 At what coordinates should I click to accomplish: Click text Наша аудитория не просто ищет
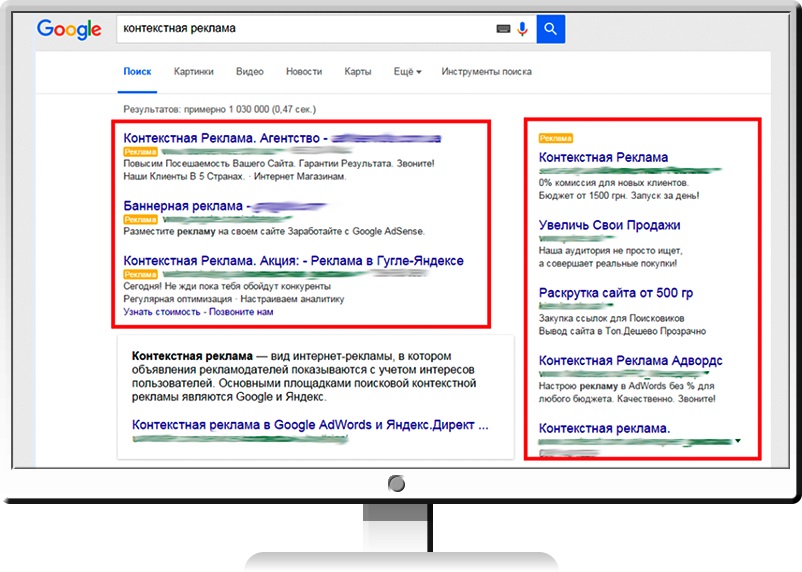(610, 251)
